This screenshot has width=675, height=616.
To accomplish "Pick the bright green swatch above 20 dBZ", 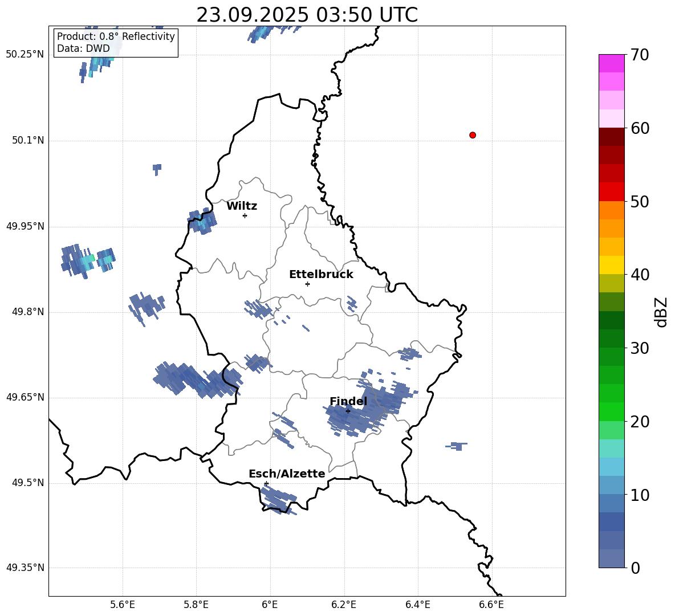I will 611,411.
